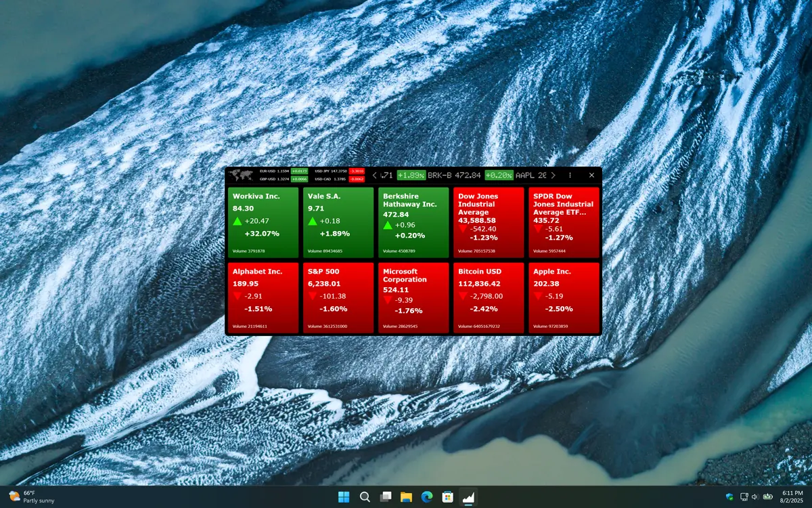The image size is (812, 508).
Task: Open Task View on the taskbar
Action: (x=386, y=497)
